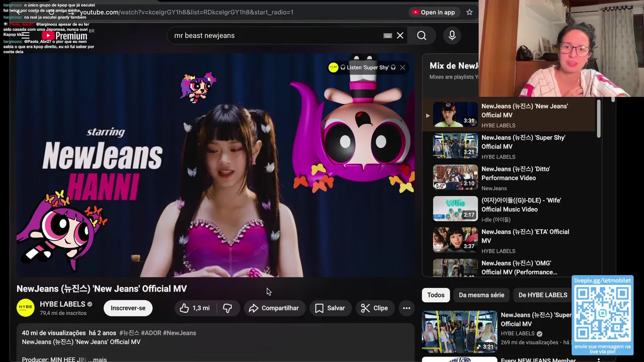Click the 'Ditto' Performance Video title text
This screenshot has width=644, height=362.
click(x=516, y=173)
